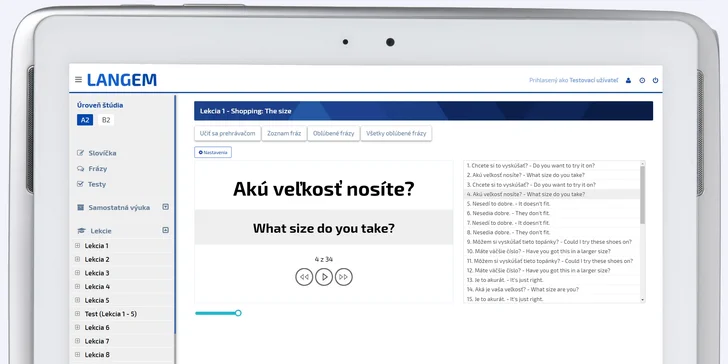Select study level A2

coord(85,120)
